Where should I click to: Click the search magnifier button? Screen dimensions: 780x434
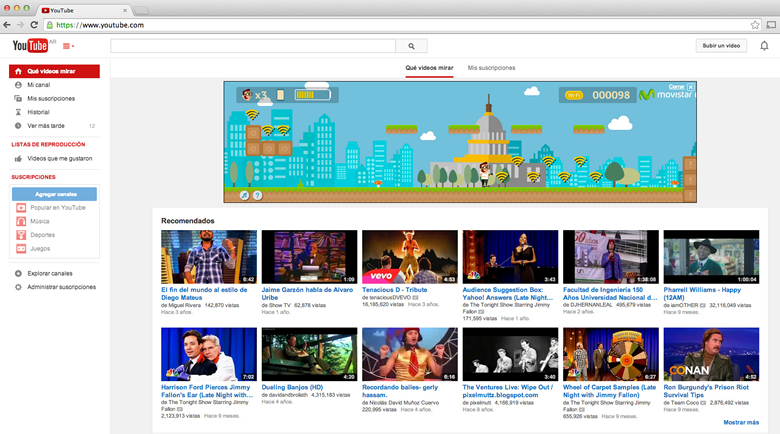tap(411, 46)
